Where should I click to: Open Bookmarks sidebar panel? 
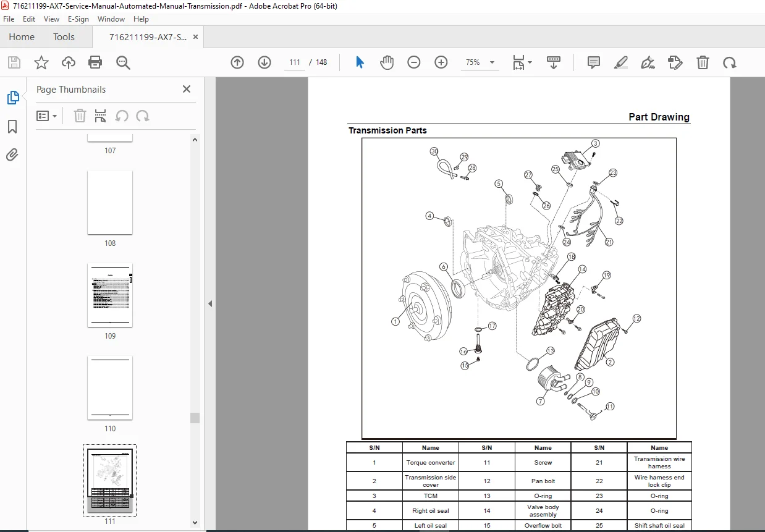(x=12, y=127)
